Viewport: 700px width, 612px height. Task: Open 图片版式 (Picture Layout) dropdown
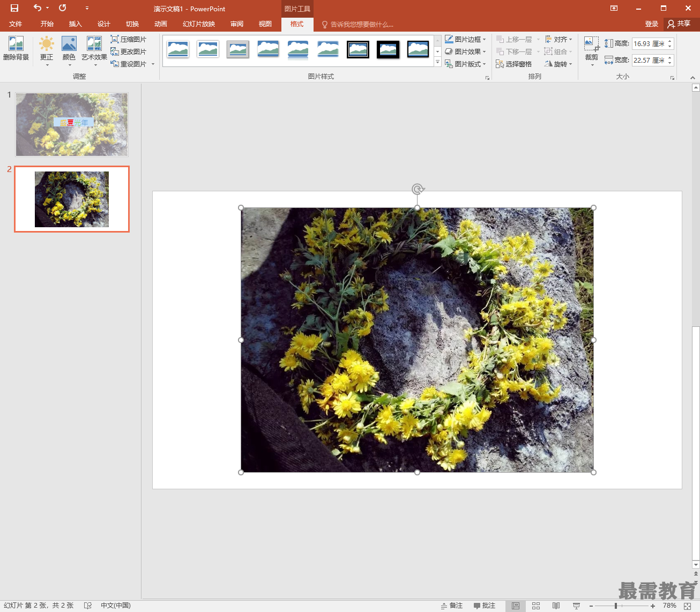(x=465, y=64)
